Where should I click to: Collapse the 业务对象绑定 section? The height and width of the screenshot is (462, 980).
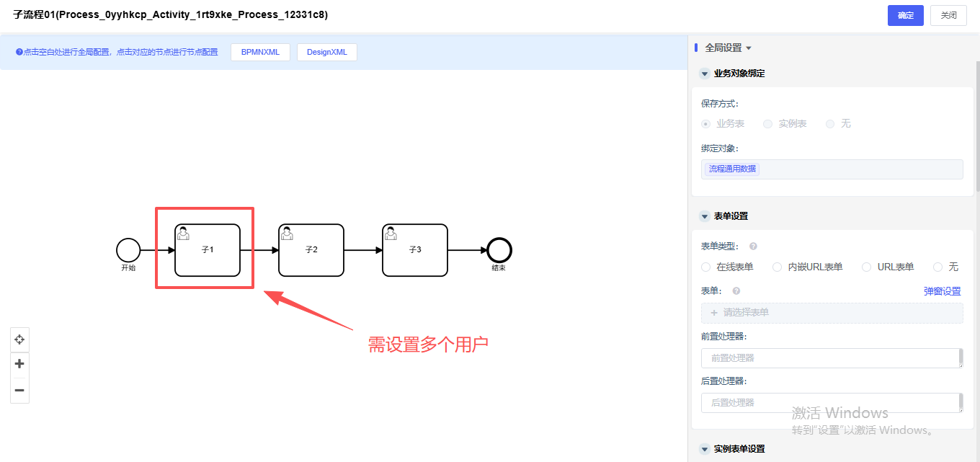(x=704, y=74)
